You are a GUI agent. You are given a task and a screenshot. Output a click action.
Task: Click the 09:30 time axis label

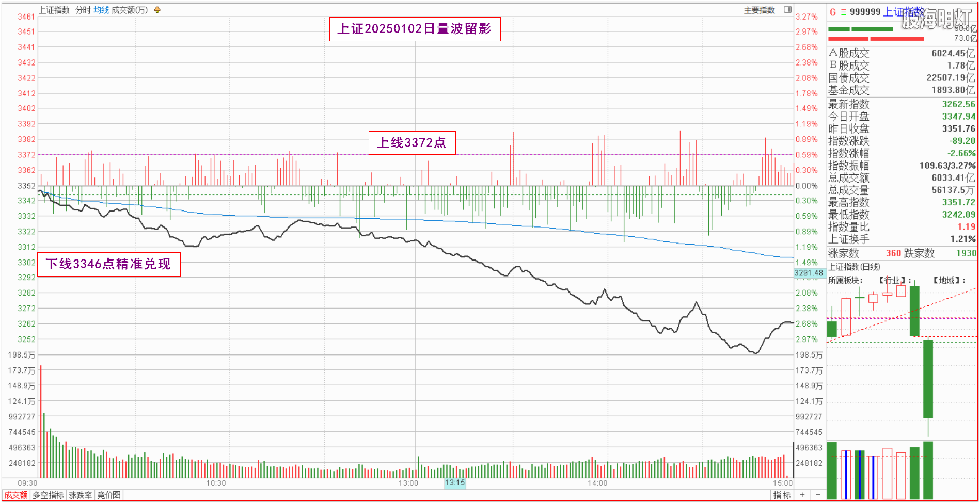27,483
